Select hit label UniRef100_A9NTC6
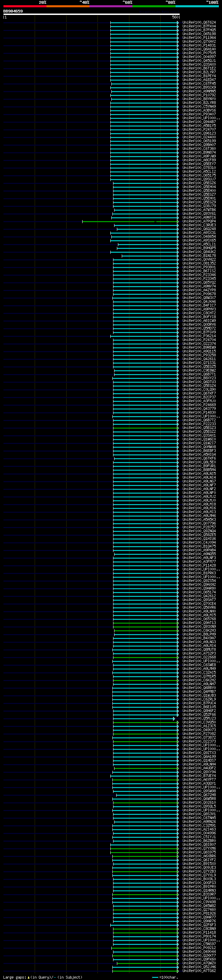This screenshot has width=222, height=980. [x=199, y=217]
